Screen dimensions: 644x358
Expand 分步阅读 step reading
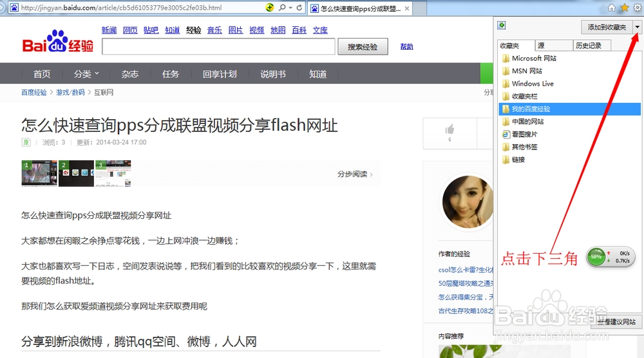coord(355,174)
